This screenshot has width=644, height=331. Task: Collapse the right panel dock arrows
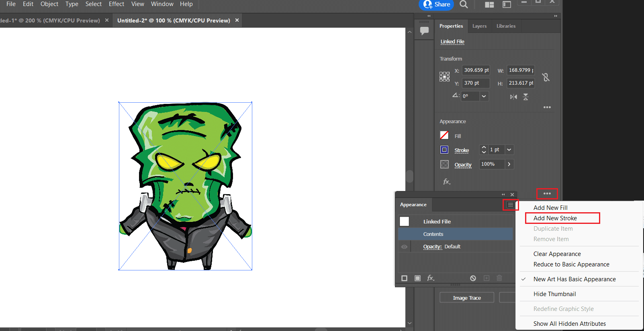tap(556, 16)
